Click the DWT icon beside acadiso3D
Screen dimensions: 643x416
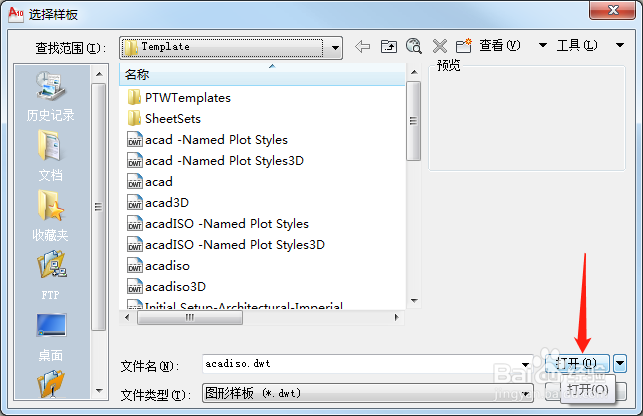point(135,286)
